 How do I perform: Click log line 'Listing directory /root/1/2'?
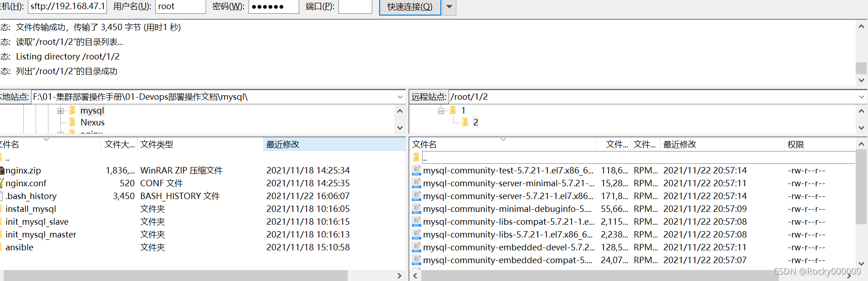[x=68, y=57]
